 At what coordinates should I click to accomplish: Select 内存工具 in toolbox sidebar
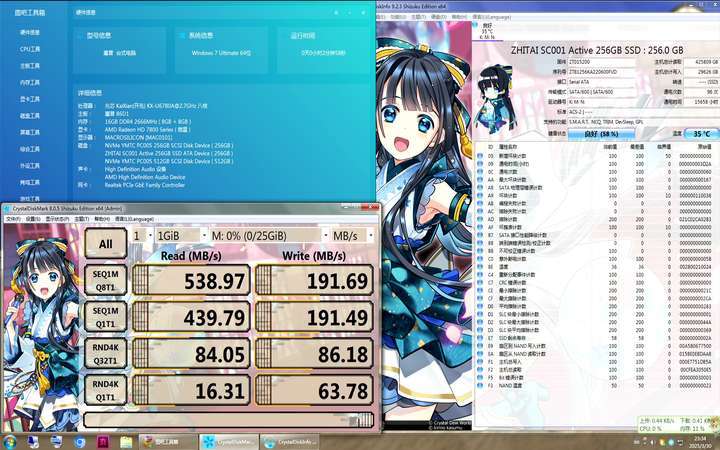click(x=30, y=83)
